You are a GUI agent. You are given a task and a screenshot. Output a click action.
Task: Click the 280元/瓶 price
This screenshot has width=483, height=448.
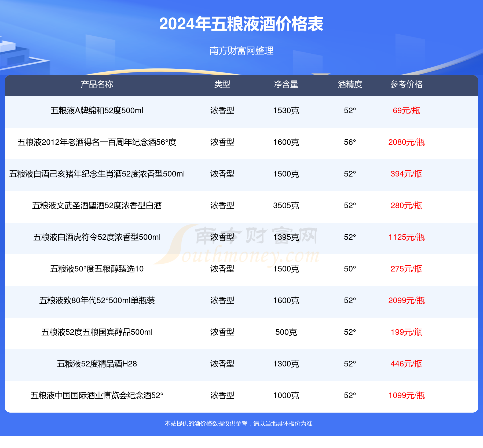[407, 205]
